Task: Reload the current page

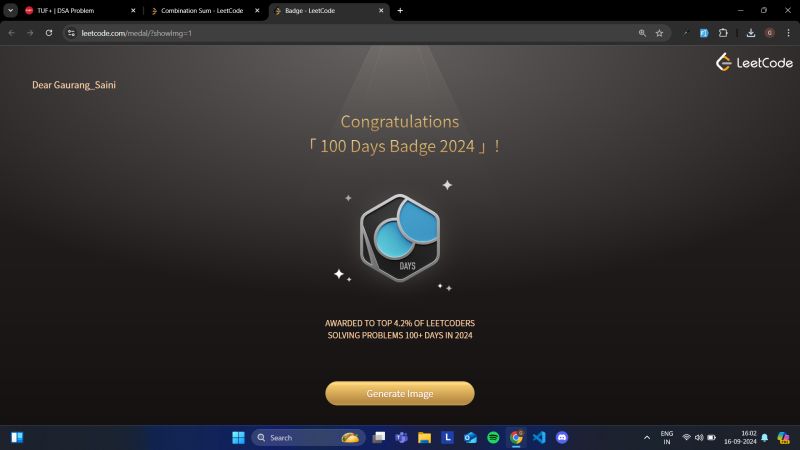Action: tap(49, 33)
